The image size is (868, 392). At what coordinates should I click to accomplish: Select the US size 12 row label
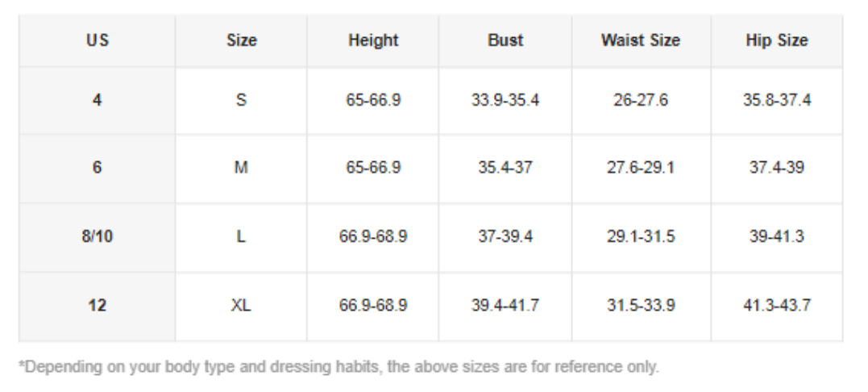[x=97, y=307]
